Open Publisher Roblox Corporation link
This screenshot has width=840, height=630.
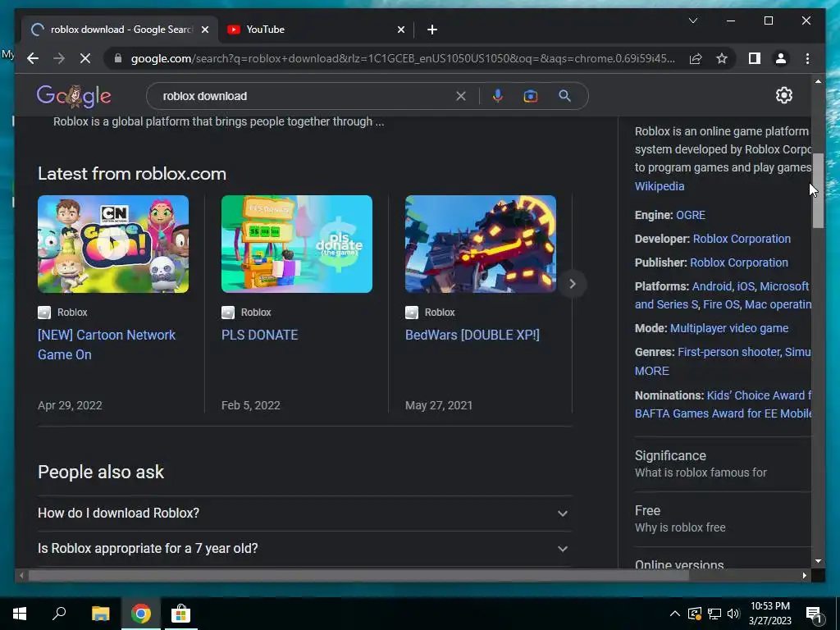click(x=739, y=262)
